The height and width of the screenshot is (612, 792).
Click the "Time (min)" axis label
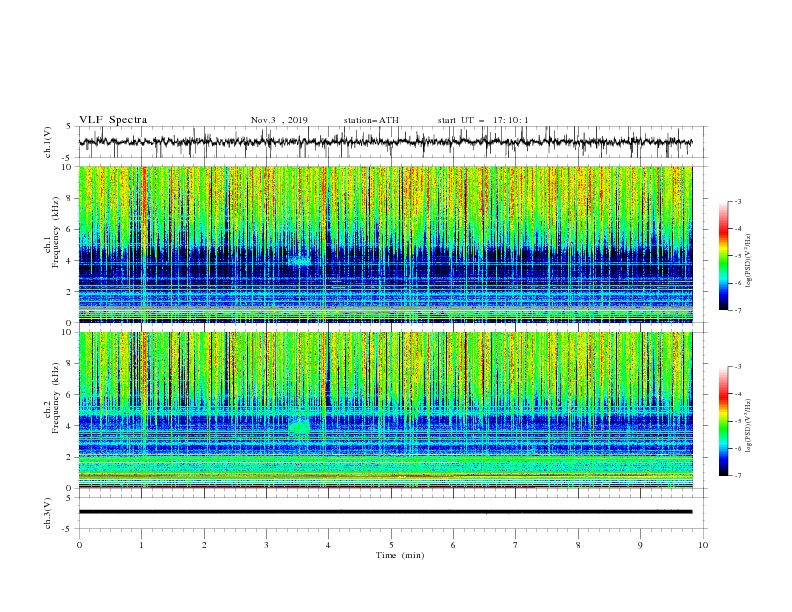[400, 555]
